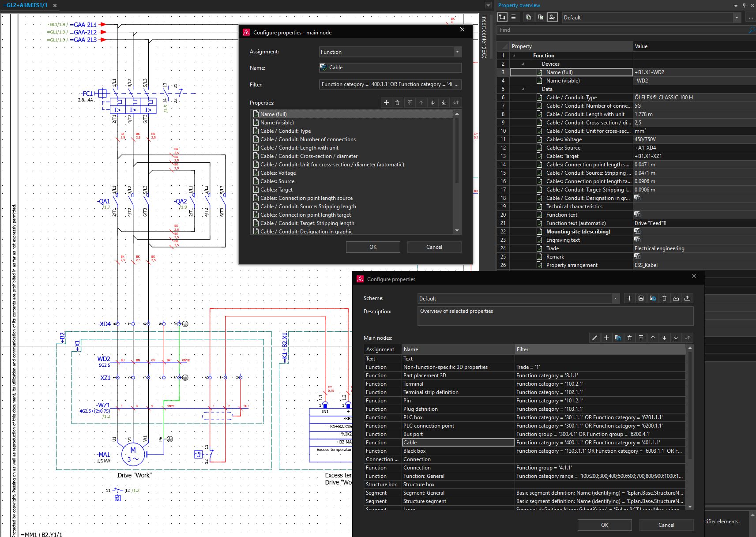Screen dimensions: 756x537
Task: Toggle list view in Property overview
Action: tap(513, 17)
